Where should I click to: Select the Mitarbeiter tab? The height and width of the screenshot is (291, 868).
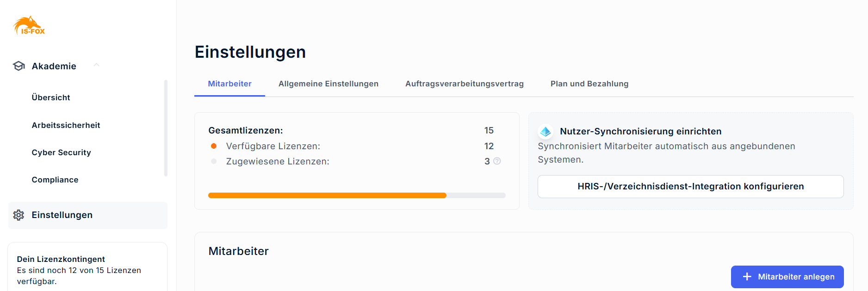[229, 84]
